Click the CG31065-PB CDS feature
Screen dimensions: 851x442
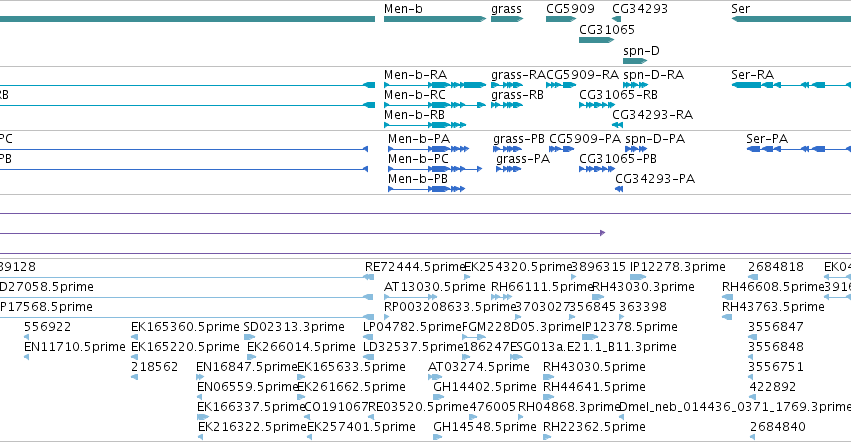[x=597, y=169]
